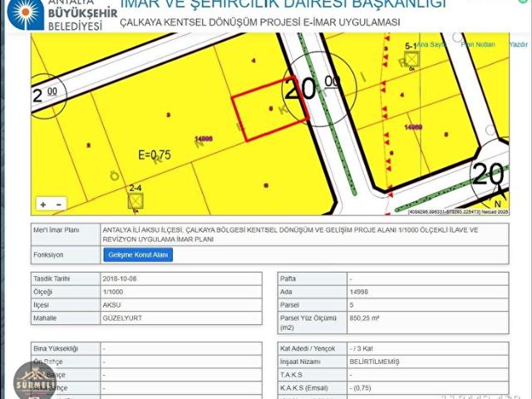Click the K.A.K.S (Emsal) label
This screenshot has width=532, height=399.
point(304,388)
